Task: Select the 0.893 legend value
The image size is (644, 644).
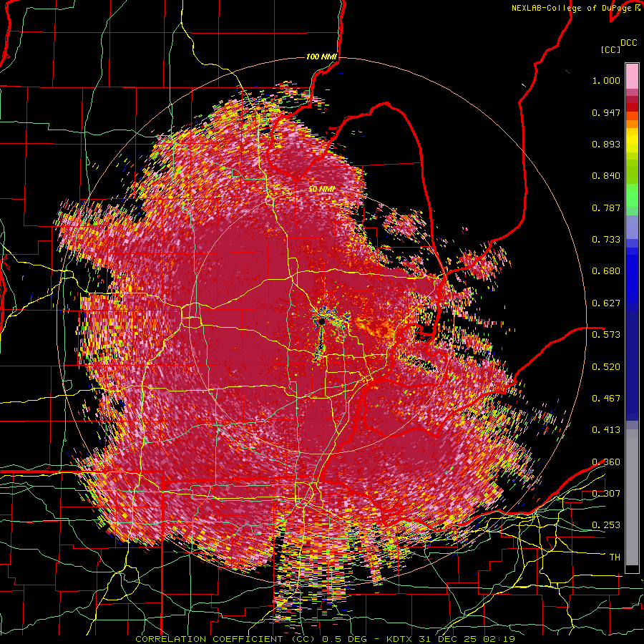Action: pos(606,144)
